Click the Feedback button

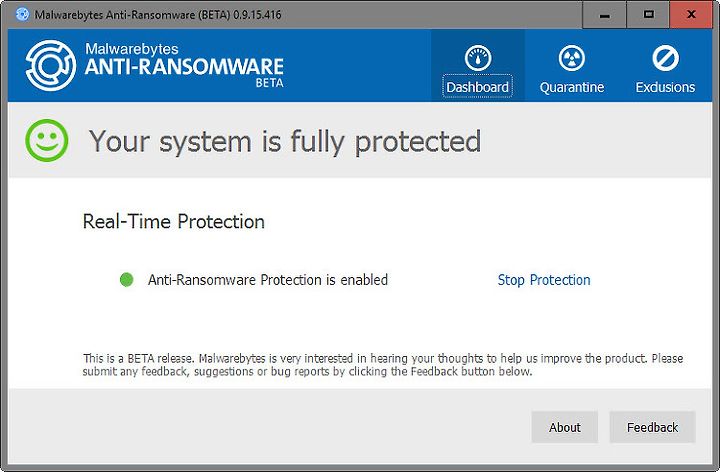652,427
